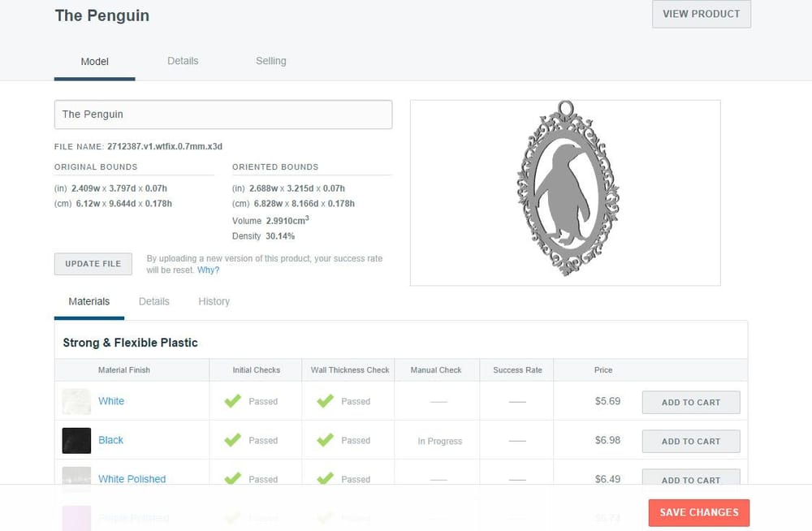Click the White Polished swatch thumbnail

[x=76, y=476]
